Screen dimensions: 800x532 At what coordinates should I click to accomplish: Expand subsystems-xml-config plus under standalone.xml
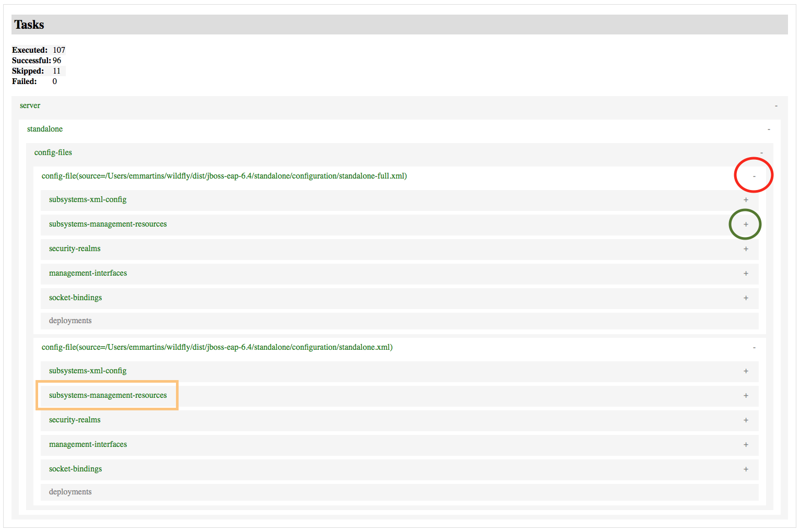[x=746, y=371]
